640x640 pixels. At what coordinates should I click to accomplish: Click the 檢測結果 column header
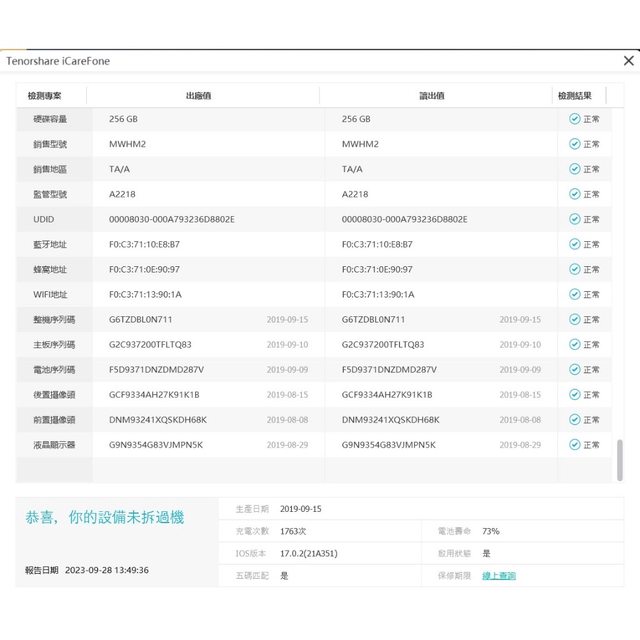575,96
